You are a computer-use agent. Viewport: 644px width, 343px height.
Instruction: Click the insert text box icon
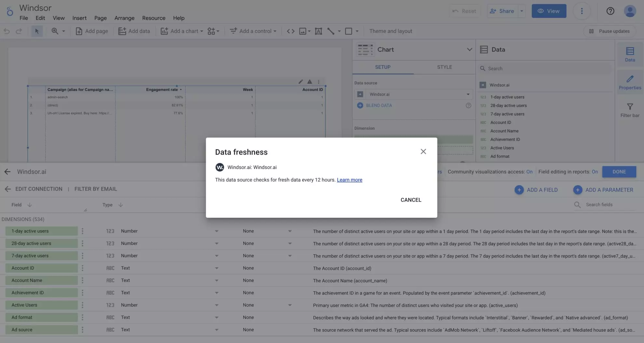318,31
